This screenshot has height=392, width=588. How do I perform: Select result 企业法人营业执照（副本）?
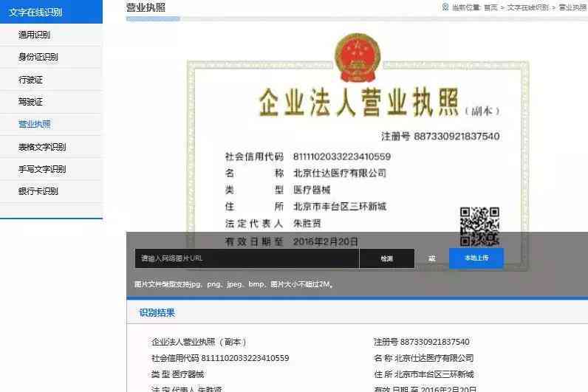point(199,342)
